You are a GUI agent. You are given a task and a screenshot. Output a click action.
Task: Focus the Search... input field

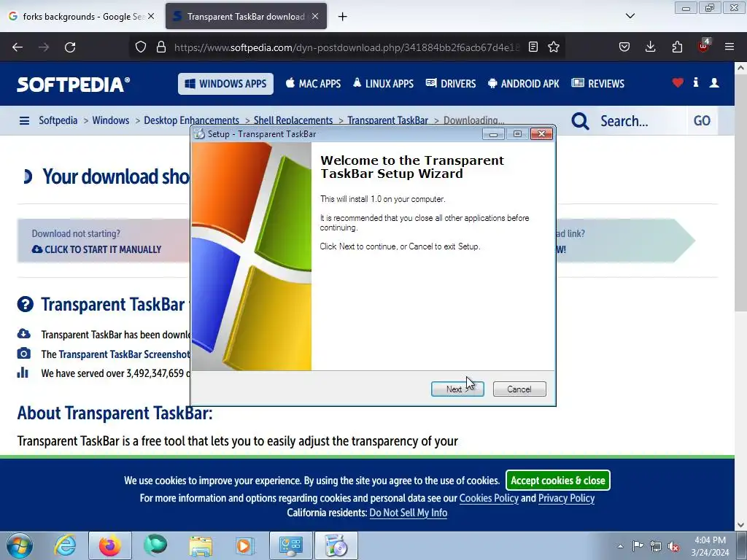(640, 121)
